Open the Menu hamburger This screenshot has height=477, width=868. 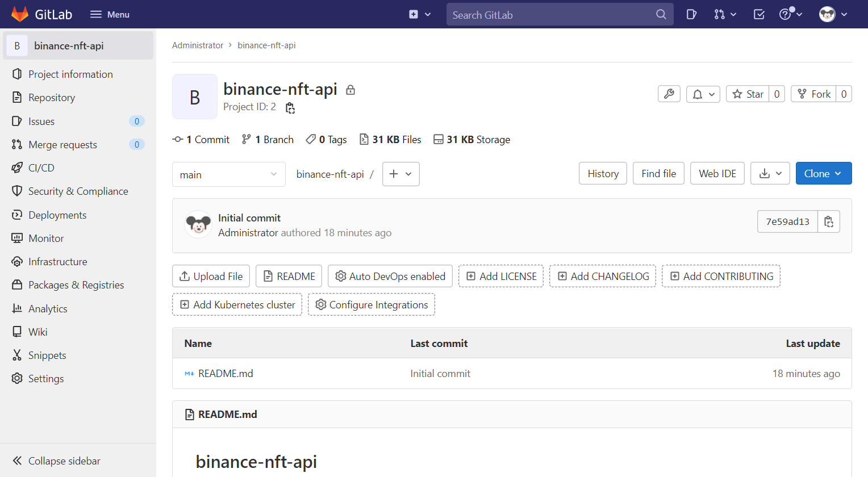pyautogui.click(x=110, y=14)
